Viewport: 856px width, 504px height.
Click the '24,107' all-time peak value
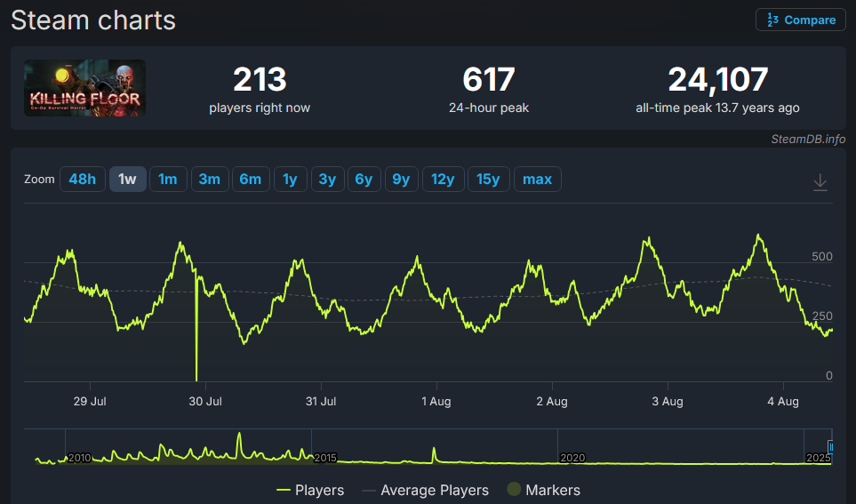(x=718, y=79)
